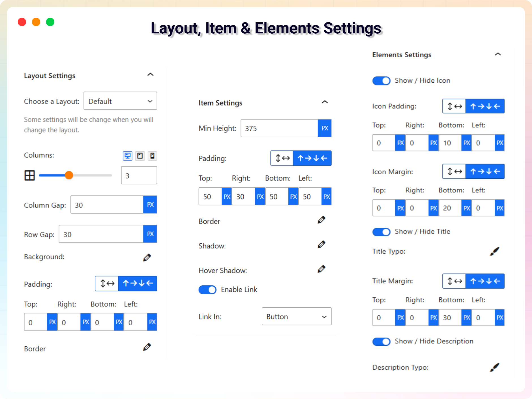Screen dimensions: 532x399
Task: Edit the Background setting with the pencil icon
Action: [x=147, y=257]
